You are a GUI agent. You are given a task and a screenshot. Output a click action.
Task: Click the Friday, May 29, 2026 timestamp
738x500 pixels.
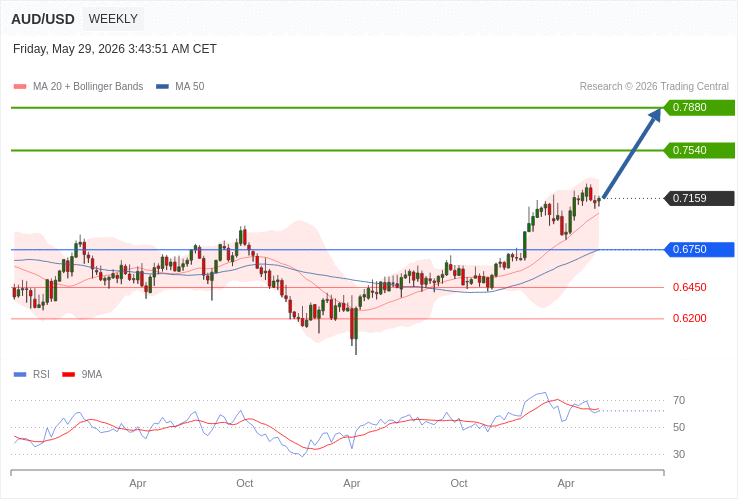115,49
